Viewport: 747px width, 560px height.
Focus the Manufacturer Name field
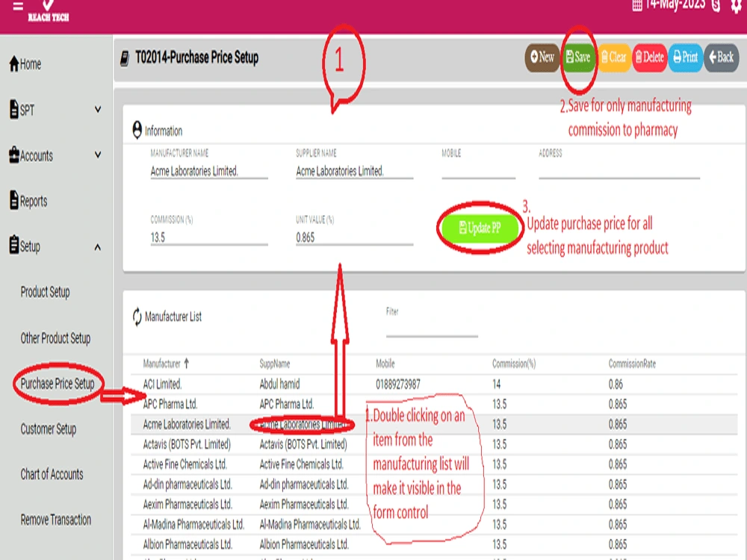(x=209, y=171)
